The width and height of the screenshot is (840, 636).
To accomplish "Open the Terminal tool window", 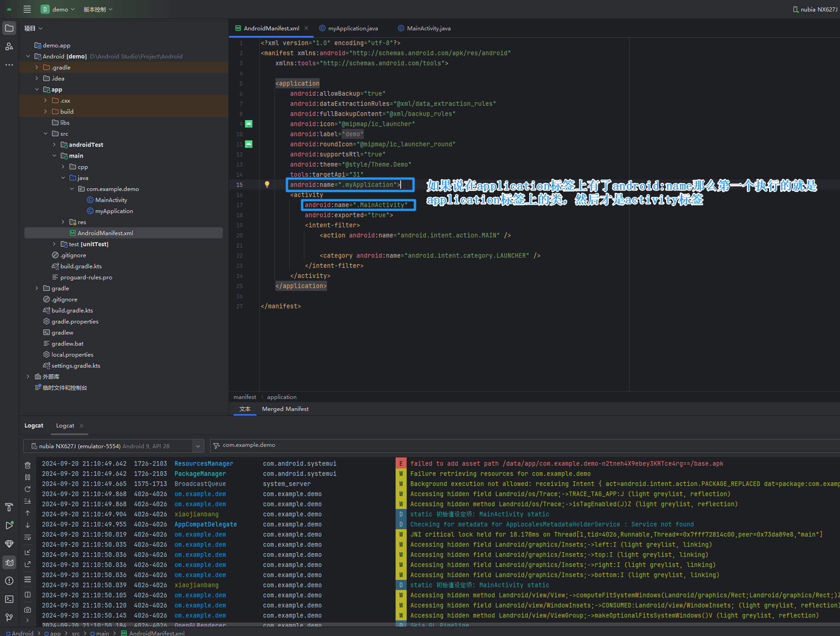I will tap(9, 599).
